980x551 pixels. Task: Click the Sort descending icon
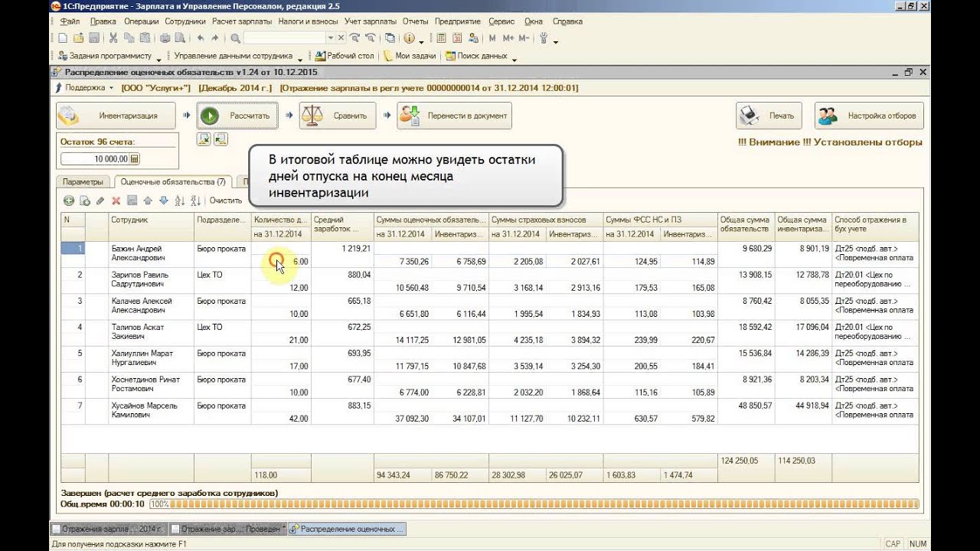point(195,201)
